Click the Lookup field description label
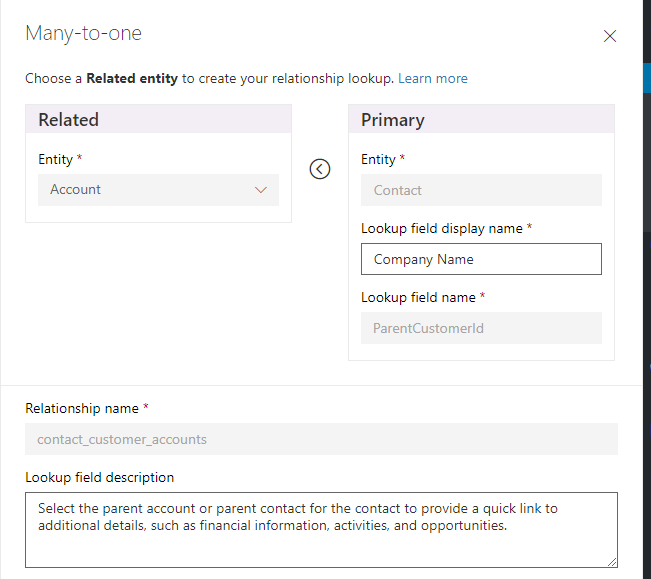 tap(100, 477)
